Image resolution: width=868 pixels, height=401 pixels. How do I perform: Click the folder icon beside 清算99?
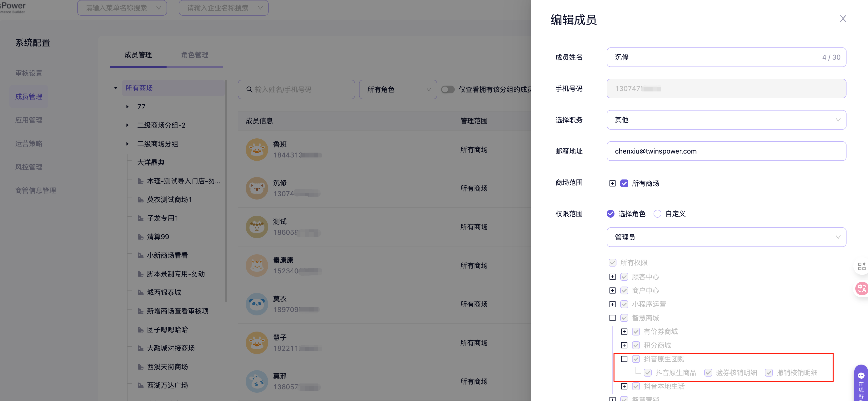point(140,237)
